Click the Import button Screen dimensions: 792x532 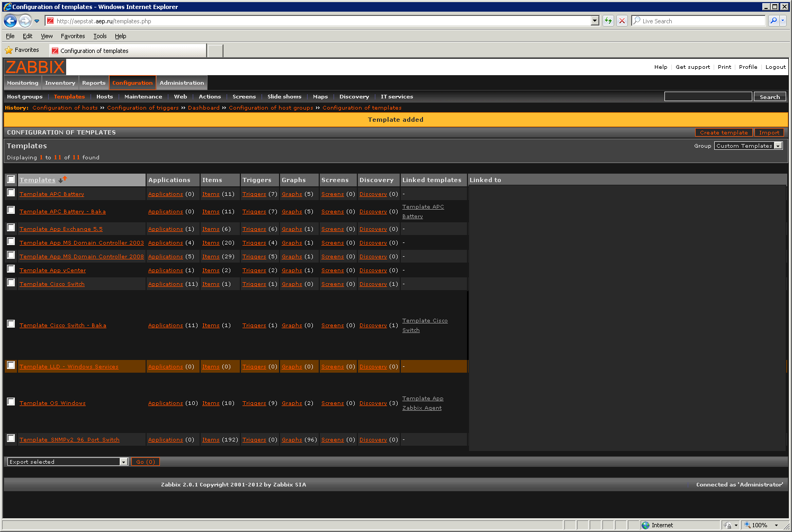(x=769, y=132)
